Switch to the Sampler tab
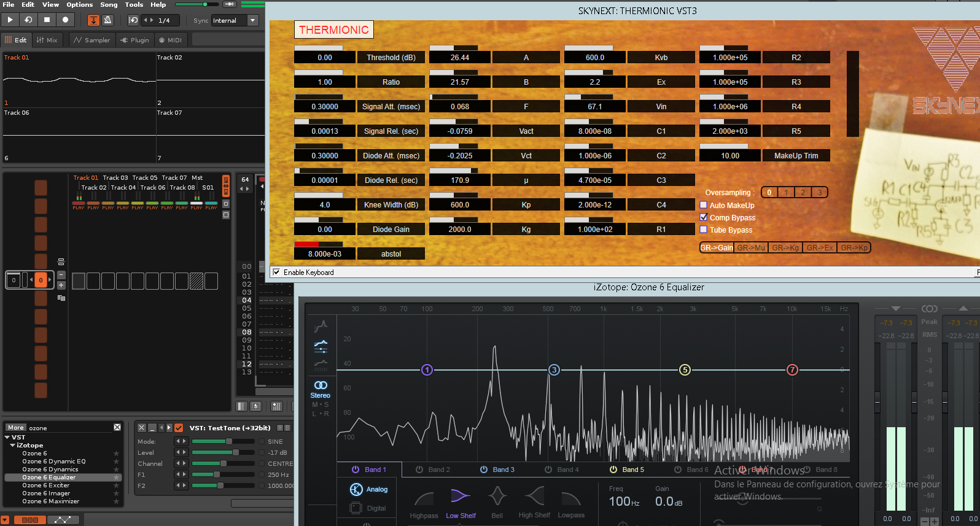This screenshot has height=526, width=980. [91, 40]
